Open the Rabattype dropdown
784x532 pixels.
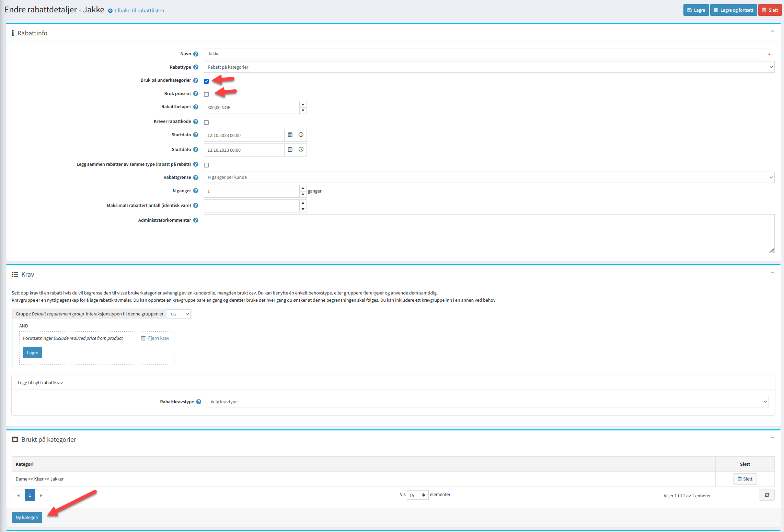coord(489,67)
